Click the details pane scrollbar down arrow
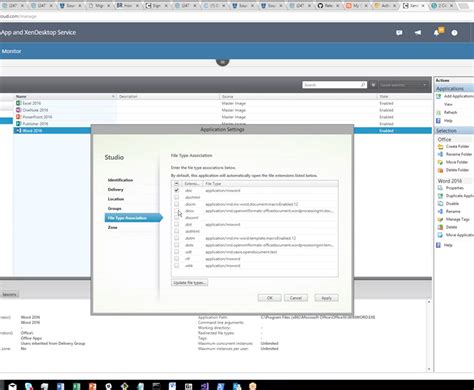Viewport: 474px width, 390px height. tap(429, 369)
